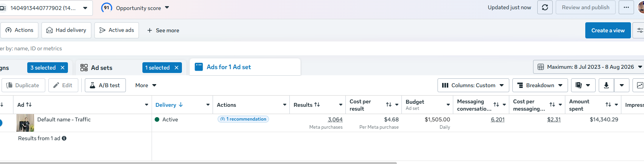Open the charts panel icon

pyautogui.click(x=639, y=85)
